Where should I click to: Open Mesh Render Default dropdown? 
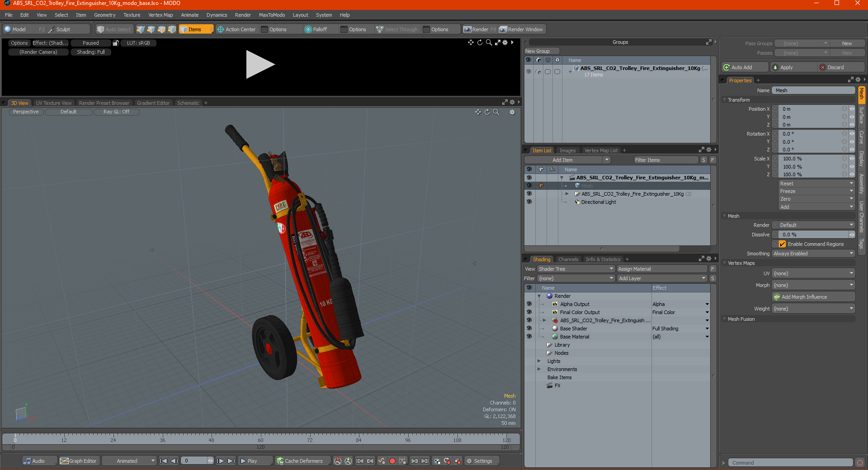click(816, 225)
